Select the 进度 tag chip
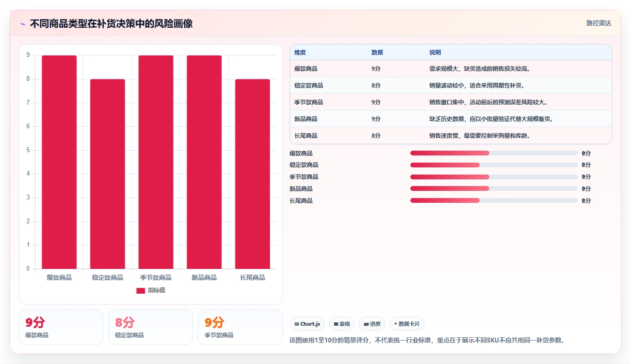Screen dimensions: 631x364 coord(372,324)
